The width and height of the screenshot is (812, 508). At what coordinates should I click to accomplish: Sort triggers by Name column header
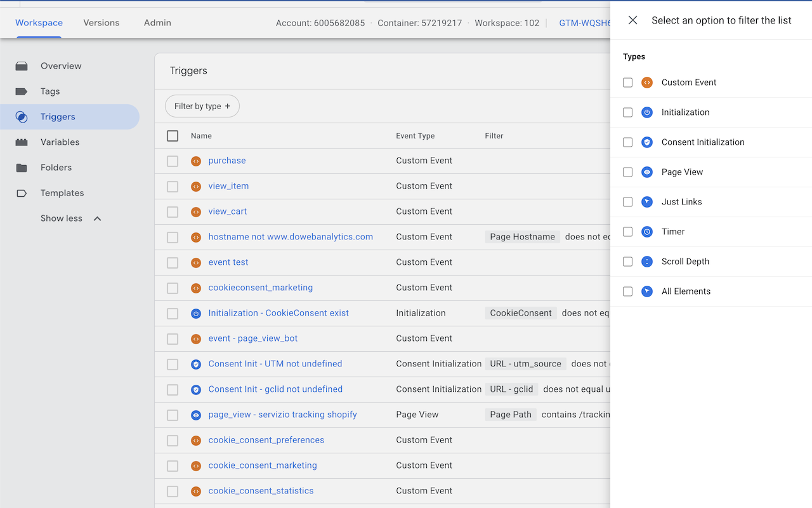[201, 136]
